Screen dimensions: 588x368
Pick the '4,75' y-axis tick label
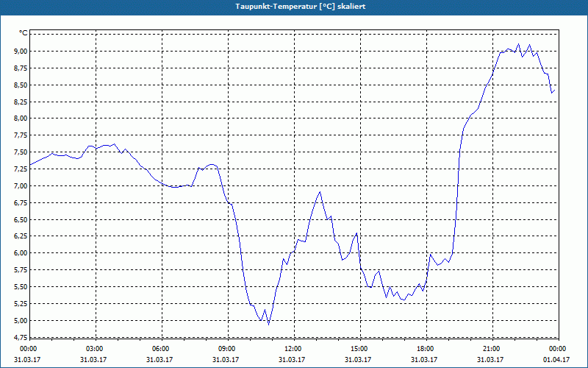point(21,337)
